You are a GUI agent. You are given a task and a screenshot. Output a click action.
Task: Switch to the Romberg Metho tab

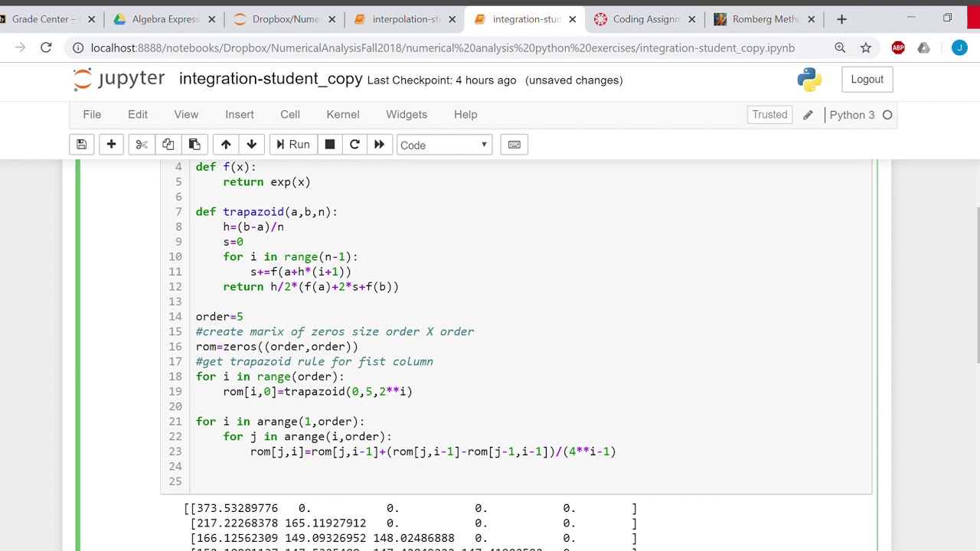766,19
